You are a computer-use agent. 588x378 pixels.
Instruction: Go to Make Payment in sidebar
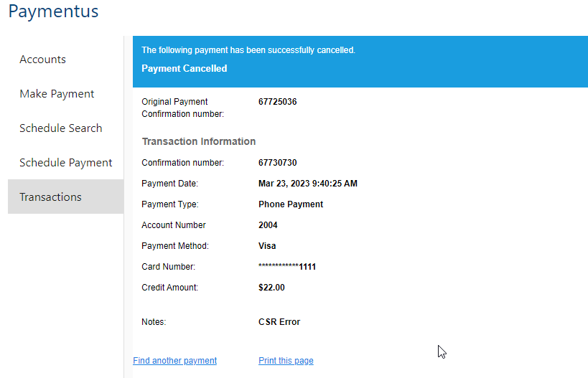tap(57, 94)
